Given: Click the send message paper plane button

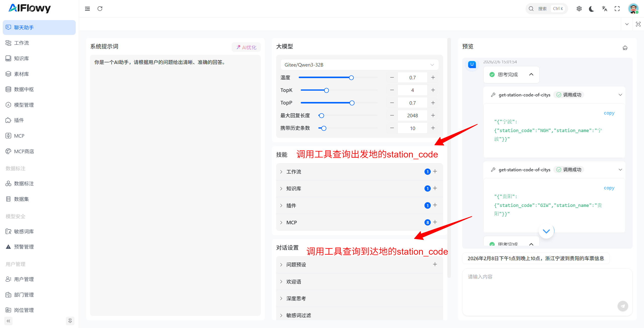Looking at the screenshot, I should (x=623, y=306).
